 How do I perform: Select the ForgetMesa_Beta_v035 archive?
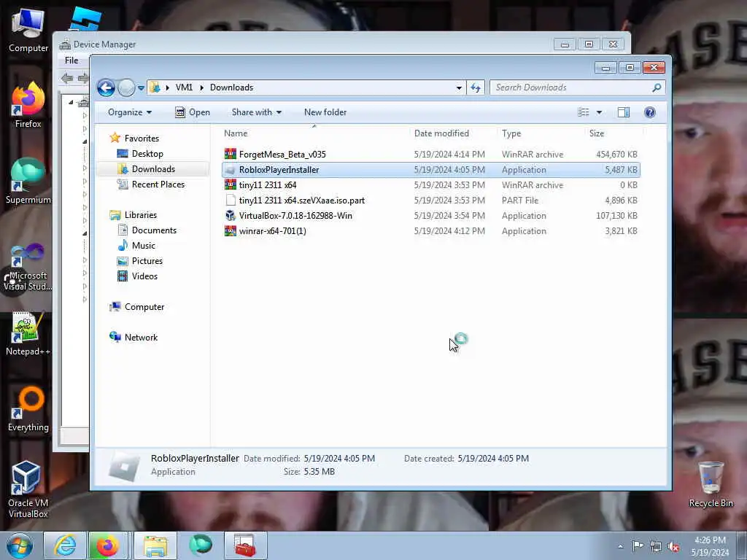click(430, 155)
